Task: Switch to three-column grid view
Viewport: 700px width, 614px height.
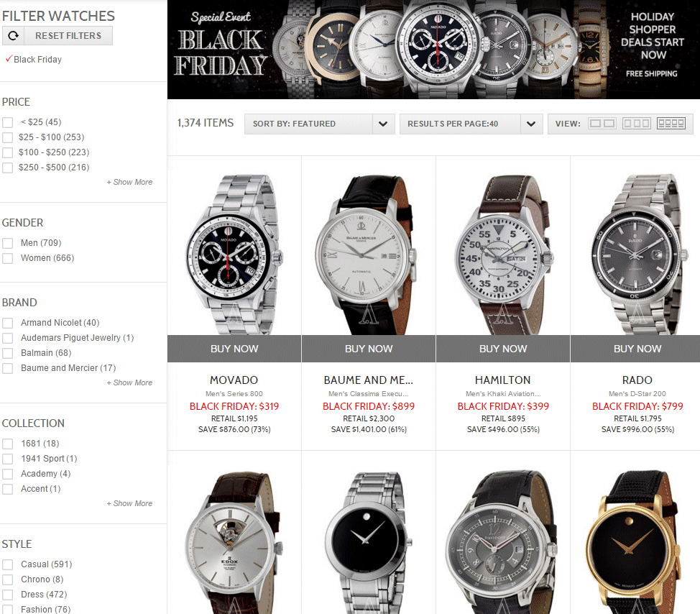Action: pos(637,123)
